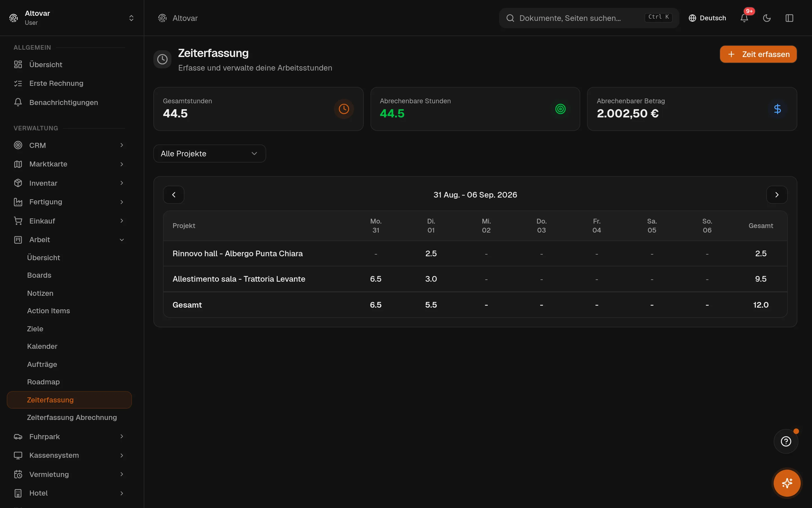
Task: Open Übersicht under Arbeit
Action: [x=44, y=258]
